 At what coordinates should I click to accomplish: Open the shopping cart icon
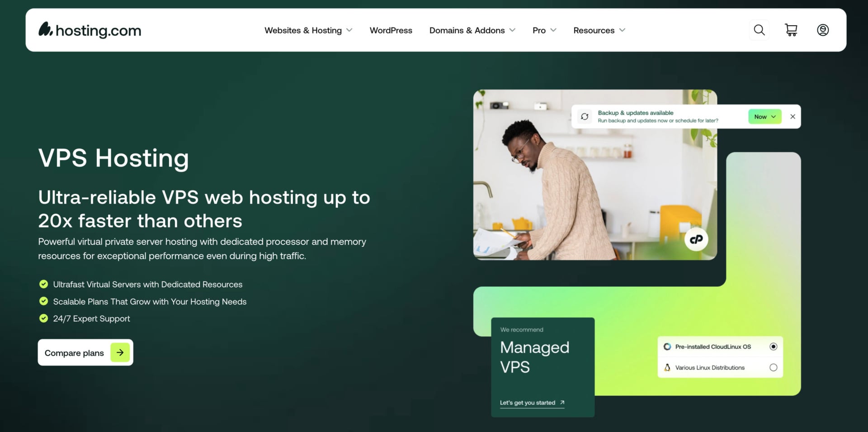coord(791,30)
